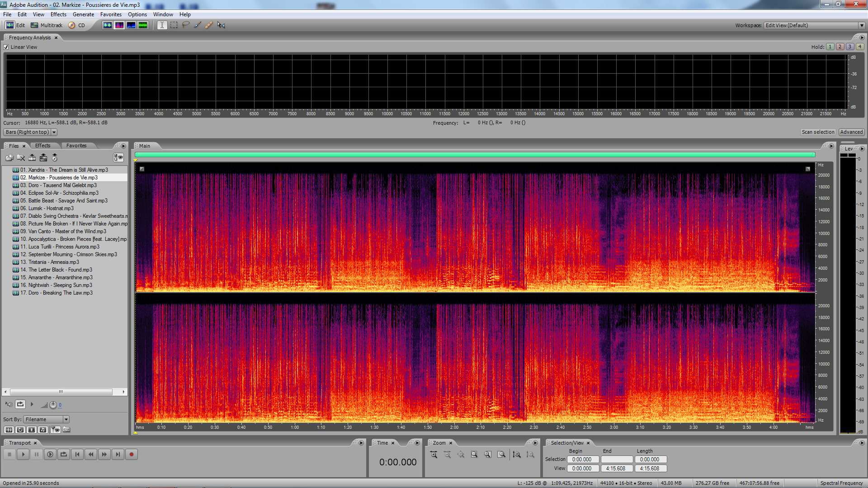The width and height of the screenshot is (868, 488).
Task: Uncheck the Linear View checkbox
Action: click(x=6, y=47)
